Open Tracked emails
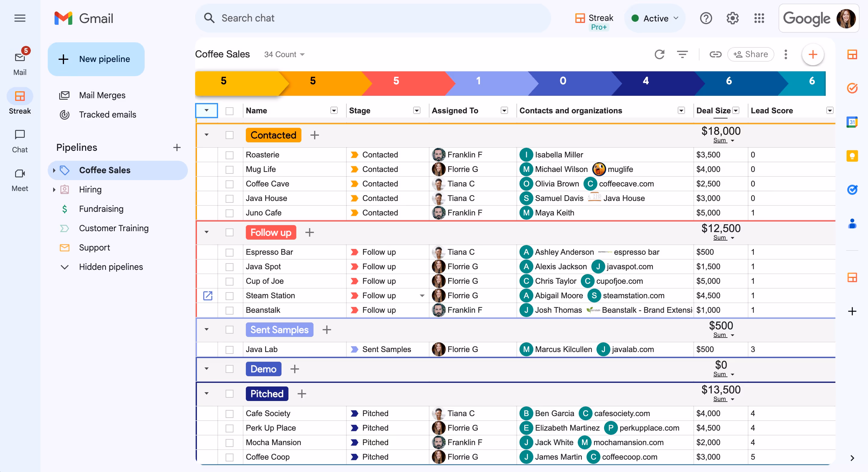 click(x=107, y=115)
